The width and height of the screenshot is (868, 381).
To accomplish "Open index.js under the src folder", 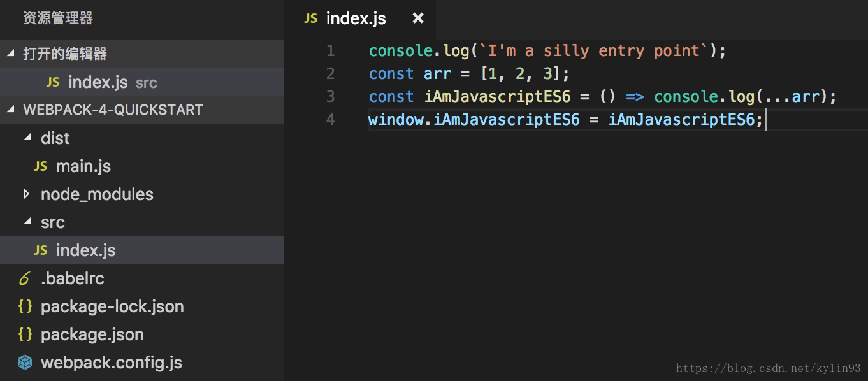I will pos(86,250).
